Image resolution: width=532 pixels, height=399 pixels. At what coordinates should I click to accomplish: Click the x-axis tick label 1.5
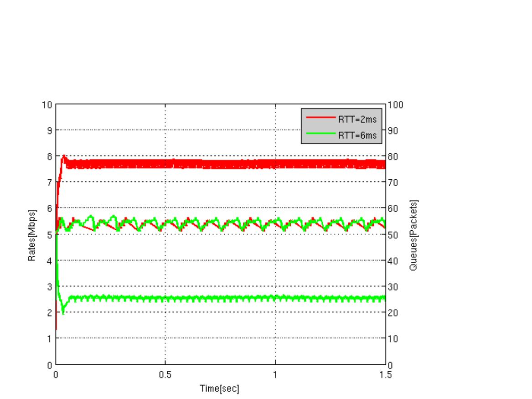pyautogui.click(x=385, y=374)
